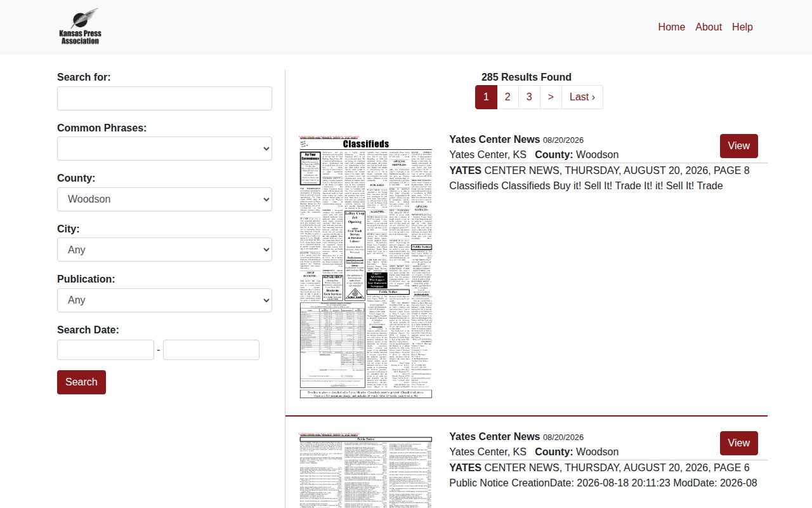The height and width of the screenshot is (508, 812).
Task: Click the Page 8 Classifieds excerpt text
Action: 599,178
